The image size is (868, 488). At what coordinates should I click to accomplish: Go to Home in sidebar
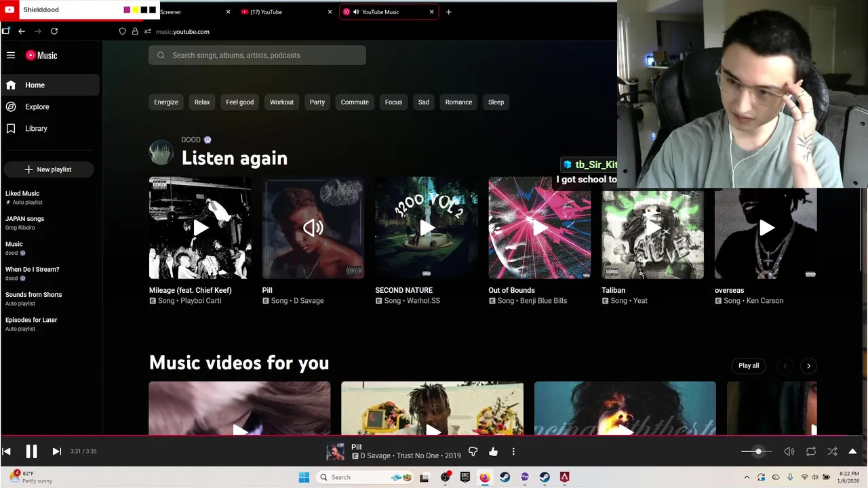coord(51,85)
